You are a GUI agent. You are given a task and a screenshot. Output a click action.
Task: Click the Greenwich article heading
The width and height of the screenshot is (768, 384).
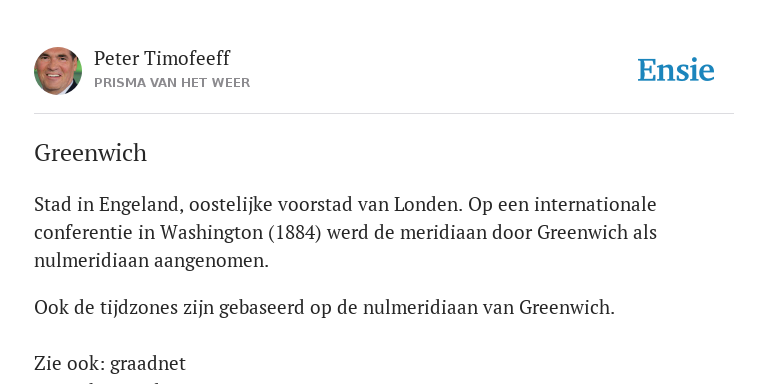click(x=91, y=153)
